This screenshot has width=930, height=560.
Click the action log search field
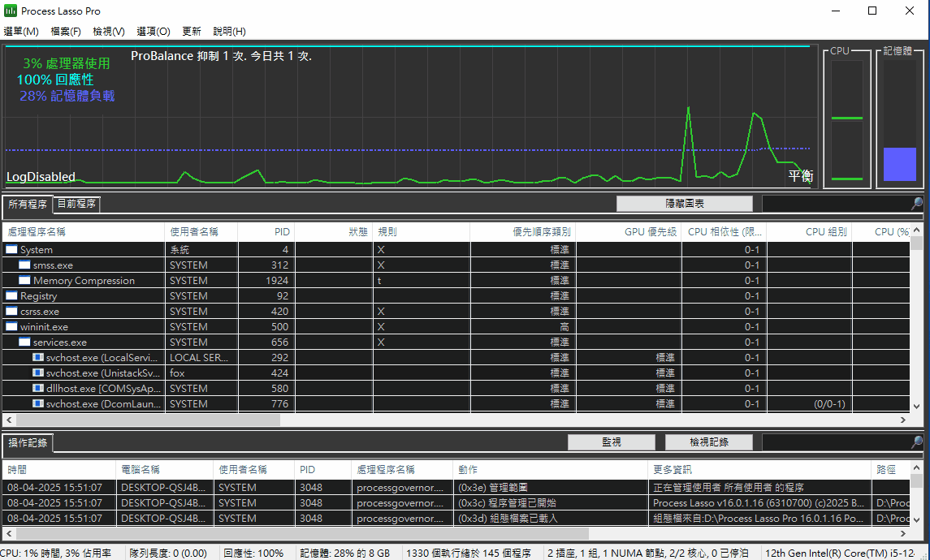[x=837, y=442]
